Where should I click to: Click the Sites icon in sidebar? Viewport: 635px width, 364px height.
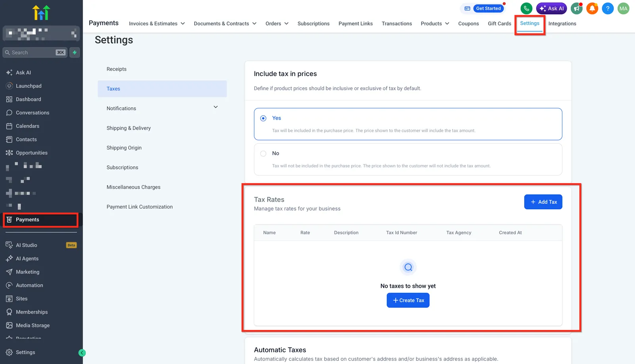[x=9, y=299]
